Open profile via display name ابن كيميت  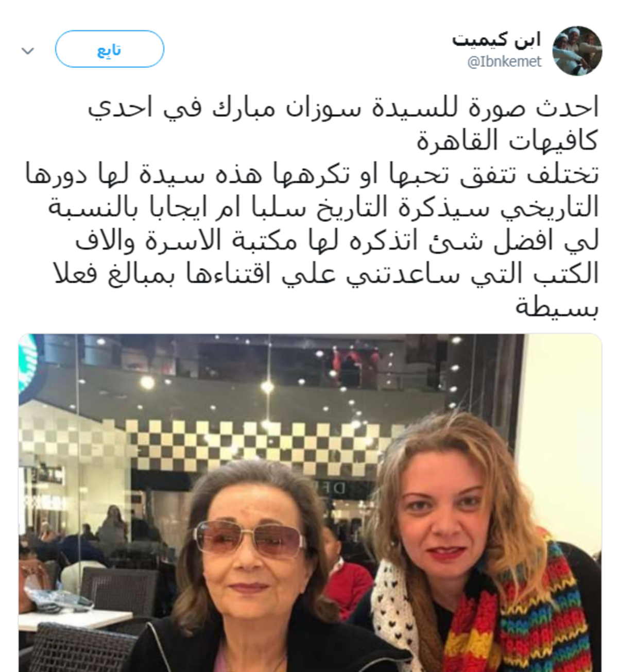496,40
